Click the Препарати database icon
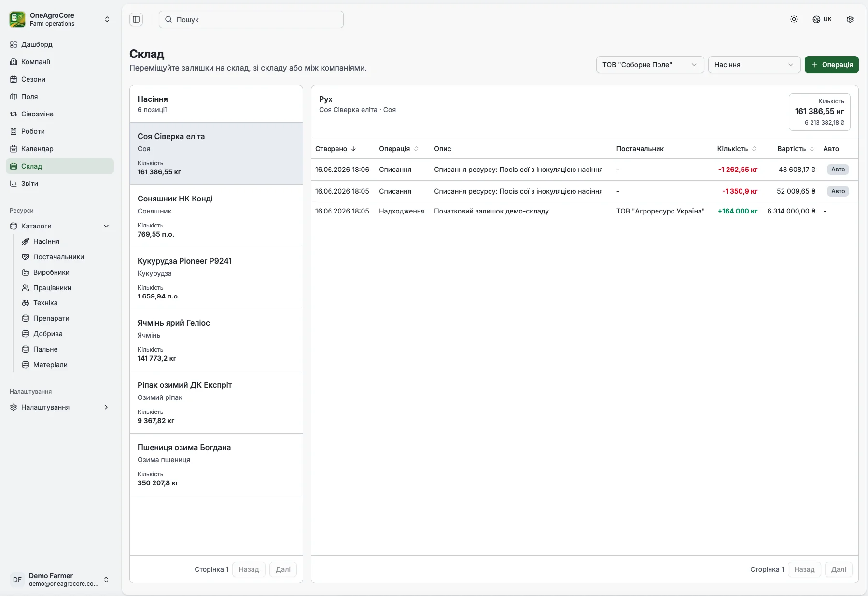The image size is (868, 596). click(26, 318)
